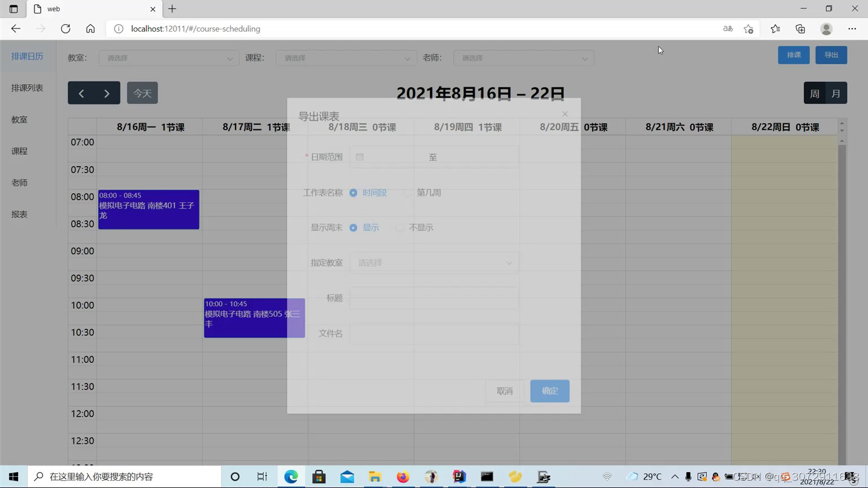Open browser home page icon
The width and height of the screenshot is (868, 488).
point(90,29)
